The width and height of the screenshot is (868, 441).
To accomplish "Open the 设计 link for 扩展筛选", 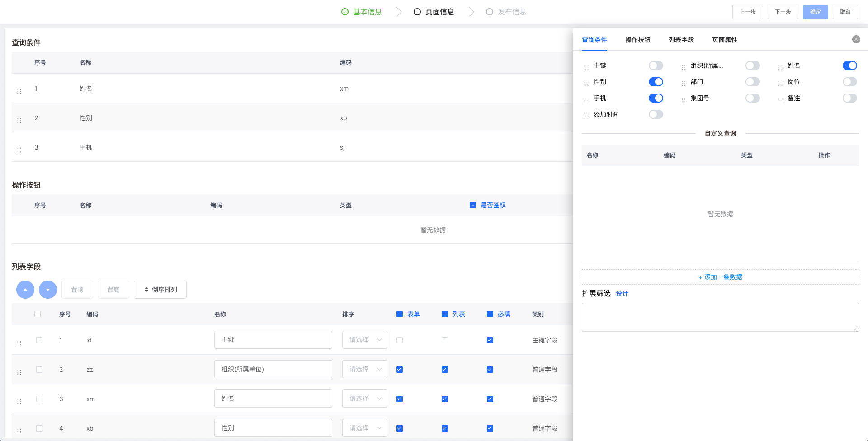I will (622, 294).
